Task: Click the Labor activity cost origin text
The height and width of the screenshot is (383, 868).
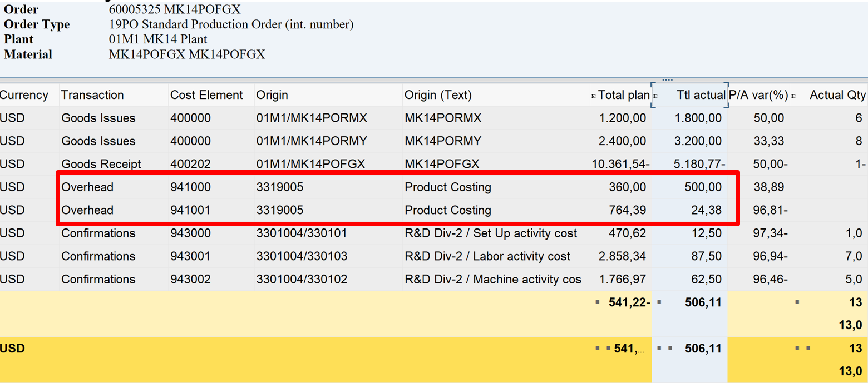Action: pyautogui.click(x=487, y=256)
